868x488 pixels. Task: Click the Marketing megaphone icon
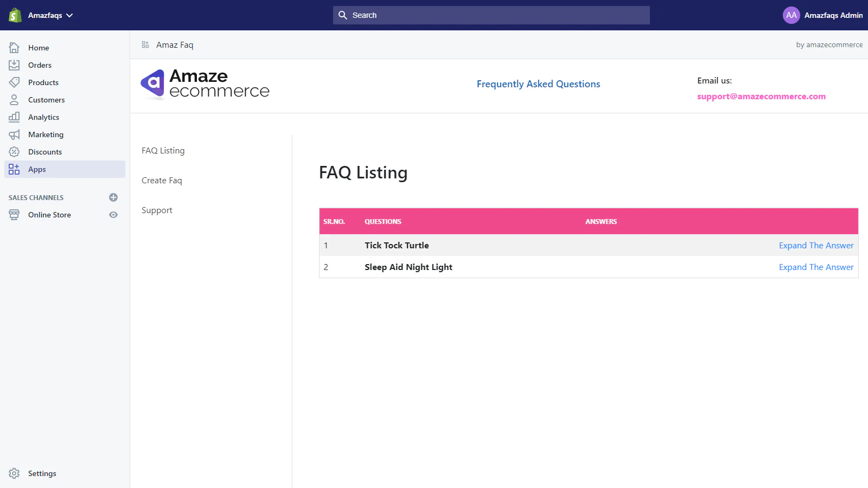click(14, 134)
